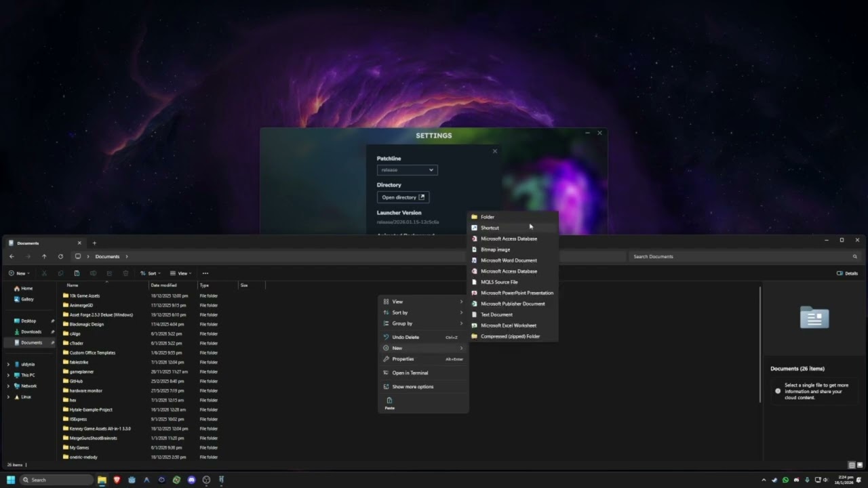Toggle the Details pane button
This screenshot has height=488, width=868.
click(848, 273)
